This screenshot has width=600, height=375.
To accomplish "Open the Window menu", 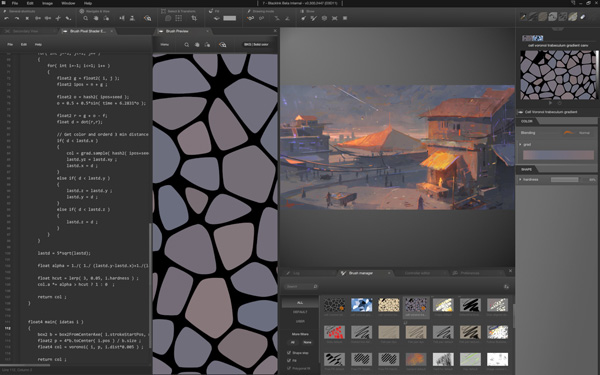I will (68, 3).
